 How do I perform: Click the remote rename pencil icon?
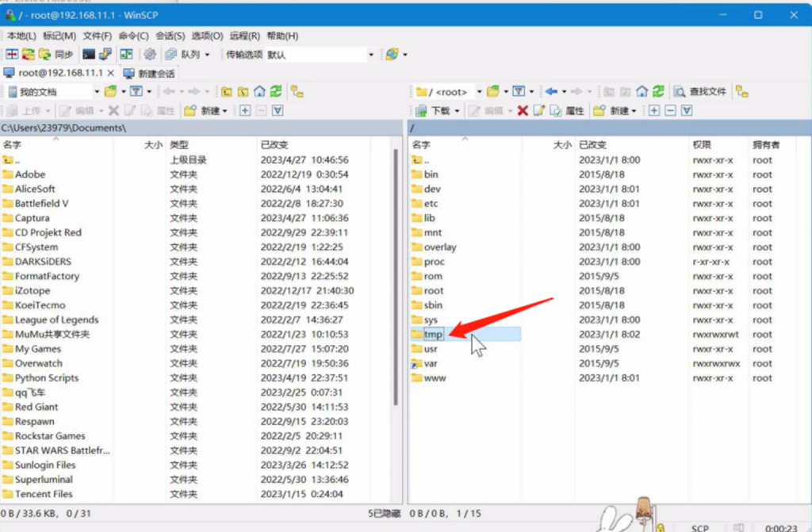[x=539, y=110]
